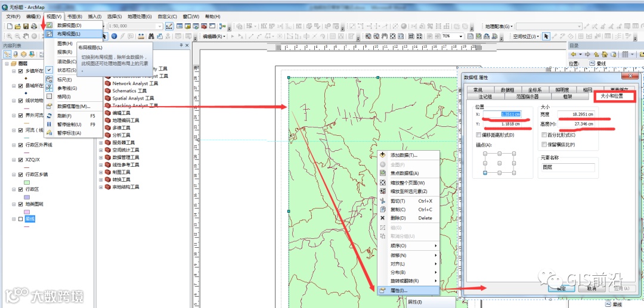Click the 取消 button in the properties dialog
This screenshot has width=644, height=308.
(x=592, y=288)
